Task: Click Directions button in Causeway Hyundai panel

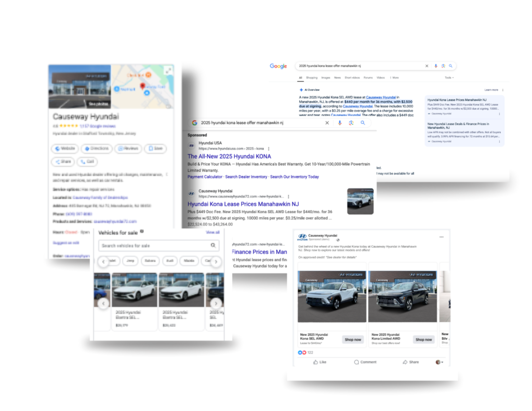Action: pos(96,149)
